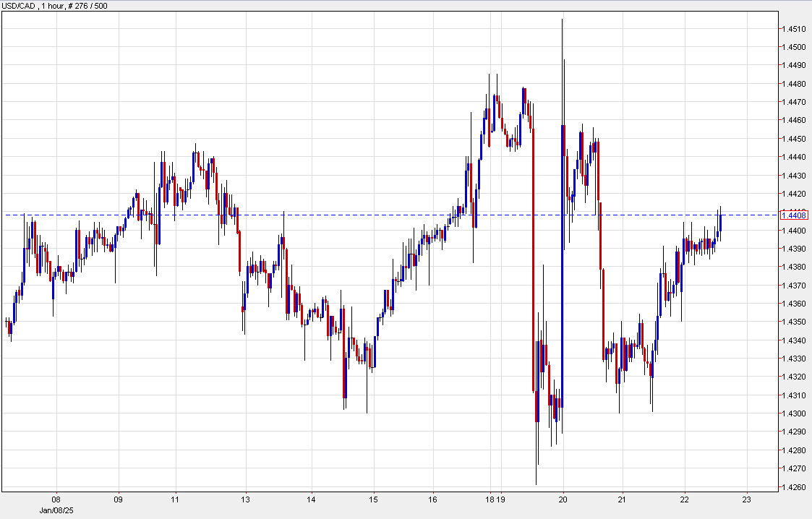Click the '13' date axis label
The image size is (812, 519).
pos(246,499)
